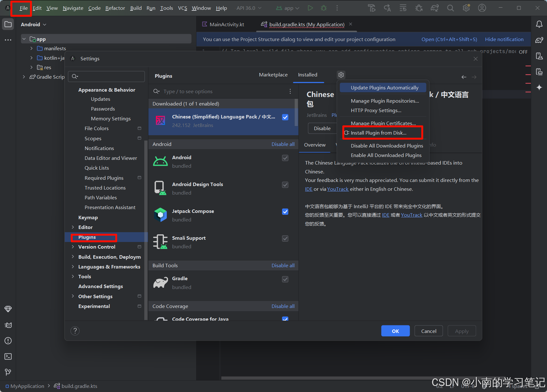Open the more tool windows ellipsis icon
The image size is (547, 392).
pyautogui.click(x=8, y=40)
